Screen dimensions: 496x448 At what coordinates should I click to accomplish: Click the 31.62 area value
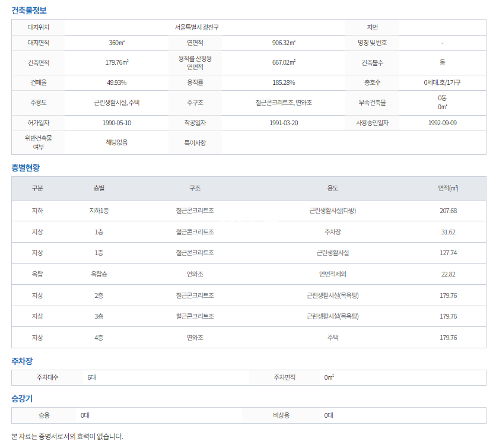[448, 232]
